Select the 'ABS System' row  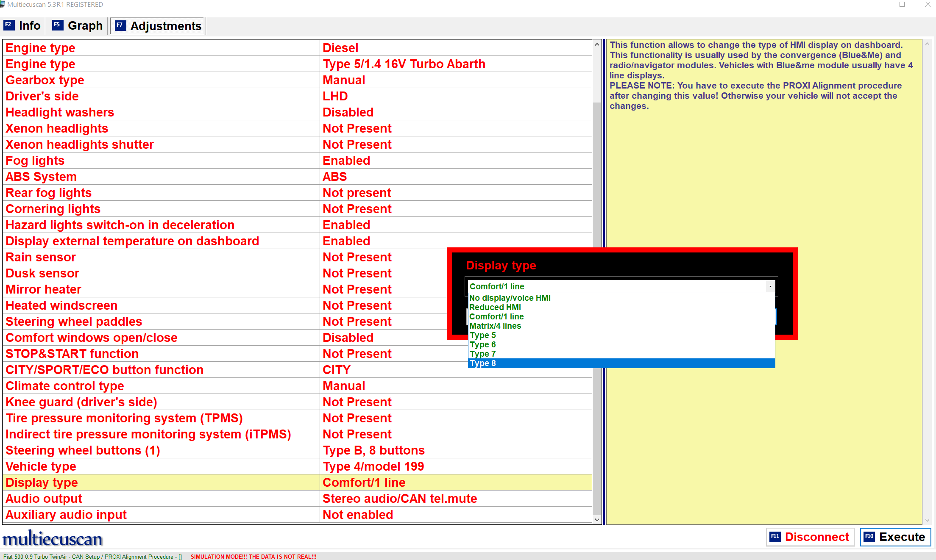tap(297, 177)
